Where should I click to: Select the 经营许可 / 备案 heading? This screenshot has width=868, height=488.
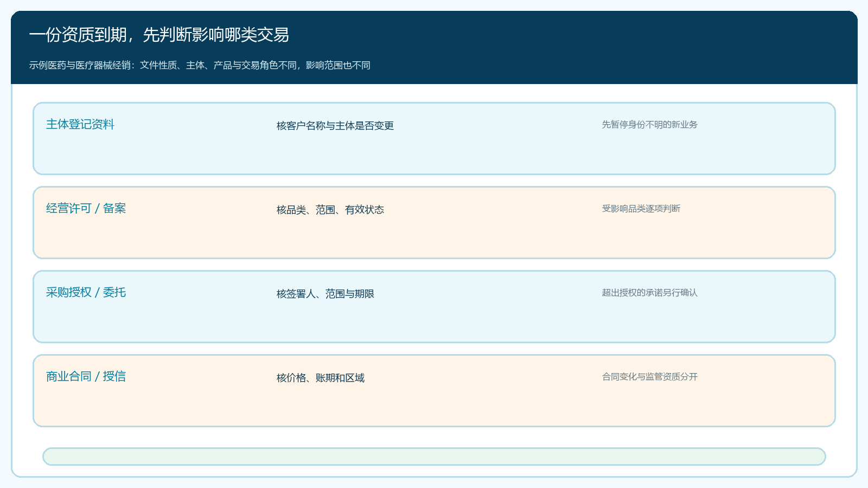[x=86, y=208]
